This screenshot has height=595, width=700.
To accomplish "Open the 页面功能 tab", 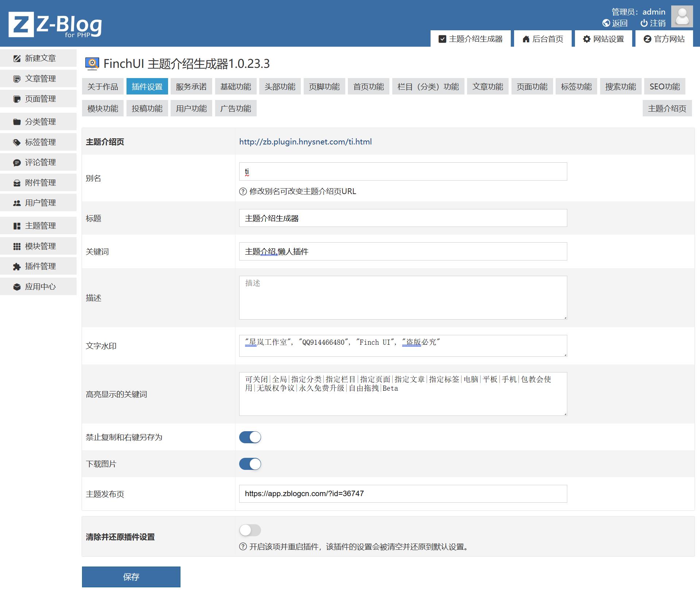I will (x=532, y=86).
